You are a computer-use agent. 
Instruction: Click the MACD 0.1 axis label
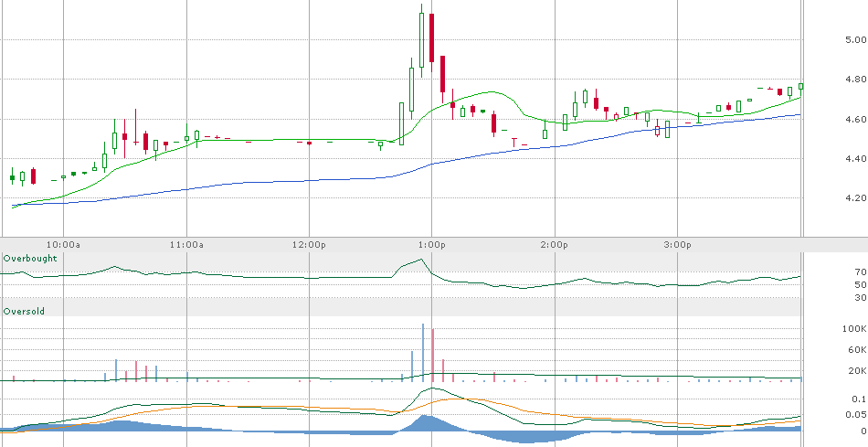point(860,399)
